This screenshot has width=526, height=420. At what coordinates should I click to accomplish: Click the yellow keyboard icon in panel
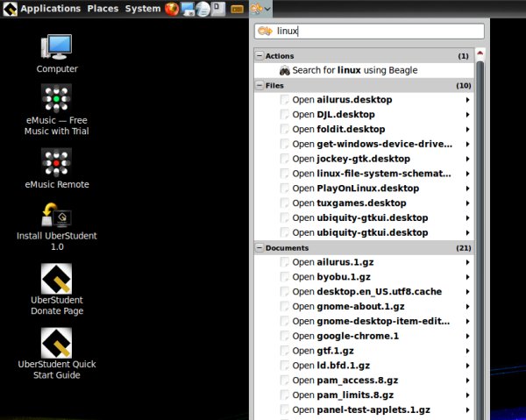pos(238,10)
